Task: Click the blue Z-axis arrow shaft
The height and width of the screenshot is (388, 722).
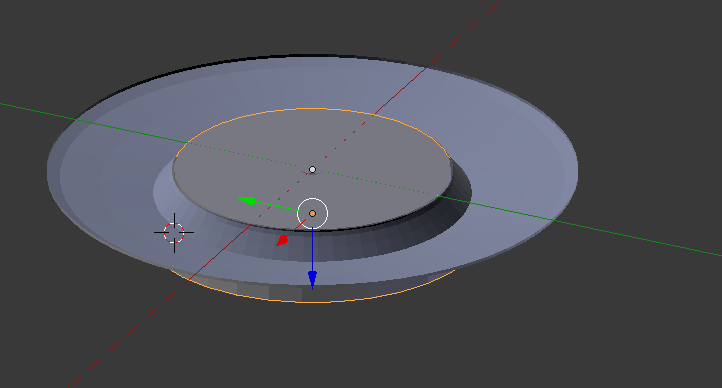Action: click(x=313, y=250)
